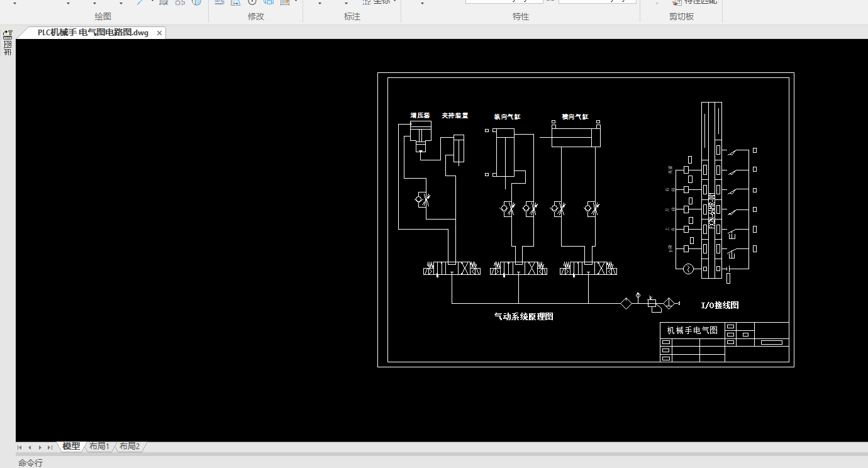Expand the 标注 ribbon panel
868x468 pixels.
pos(352,16)
